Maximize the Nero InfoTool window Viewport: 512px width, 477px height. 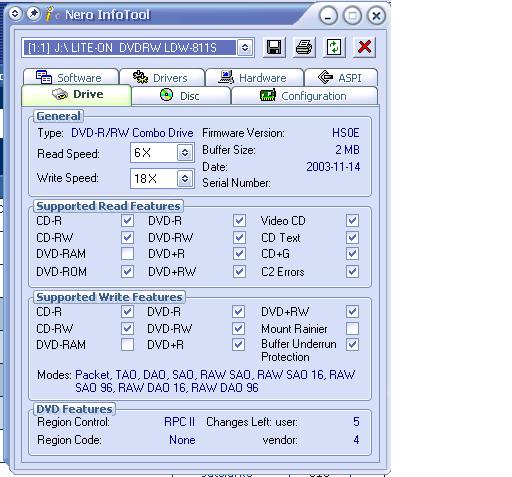pyautogui.click(x=352, y=16)
